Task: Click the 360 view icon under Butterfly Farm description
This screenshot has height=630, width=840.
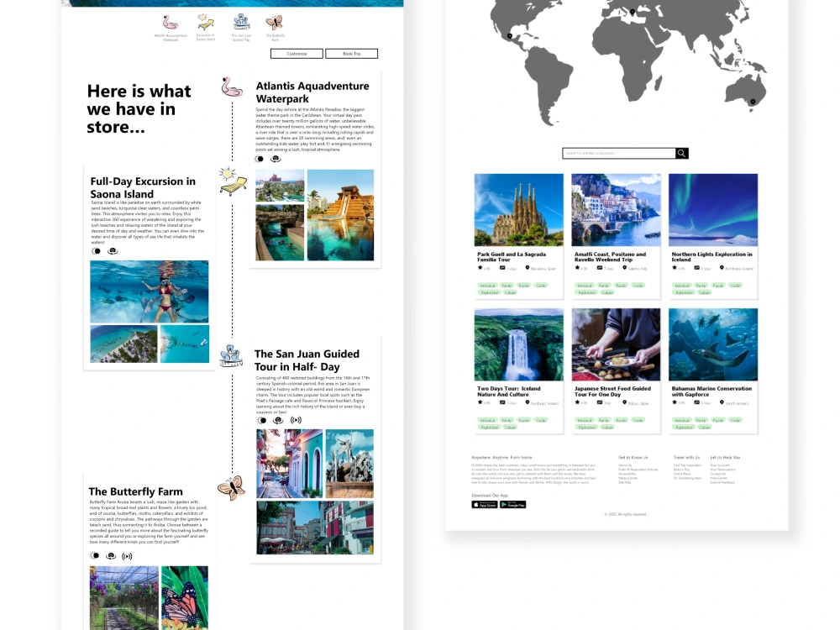Action: [x=111, y=556]
